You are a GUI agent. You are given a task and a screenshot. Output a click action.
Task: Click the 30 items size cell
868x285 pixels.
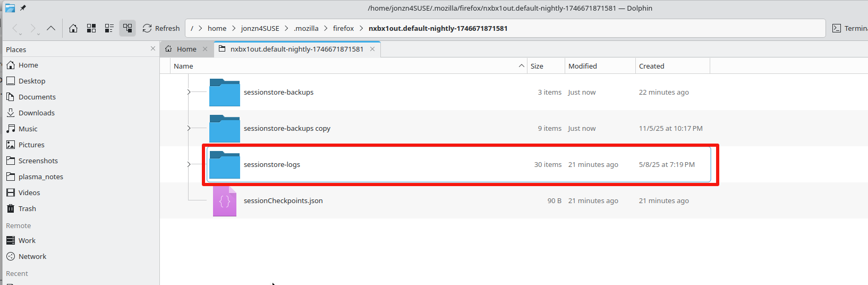click(548, 164)
